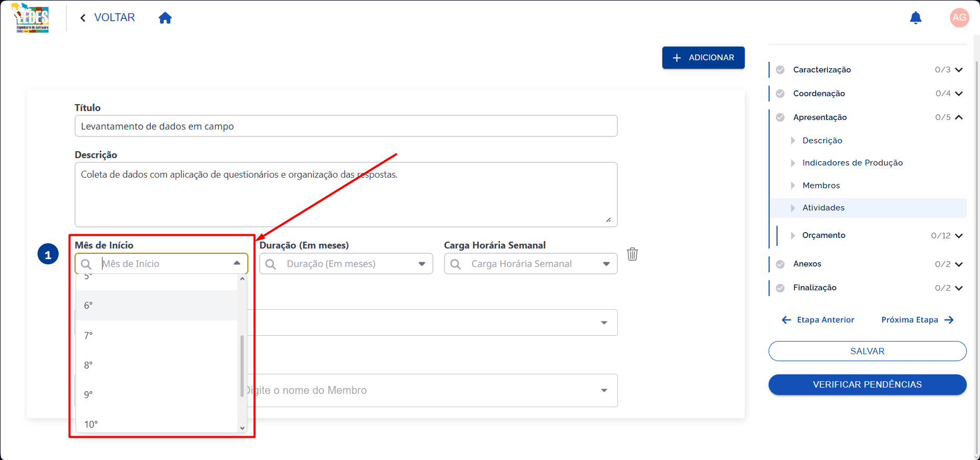Click VERIFICAR PENDÊNCIAS button
This screenshot has height=460, width=980.
pos(867,384)
